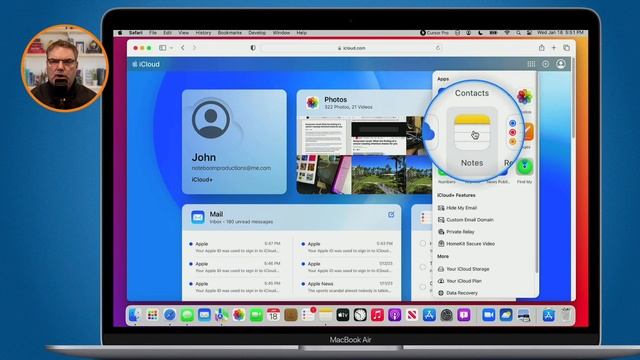Open the Develop menu
Viewport: 640px width, 360px height.
(257, 33)
